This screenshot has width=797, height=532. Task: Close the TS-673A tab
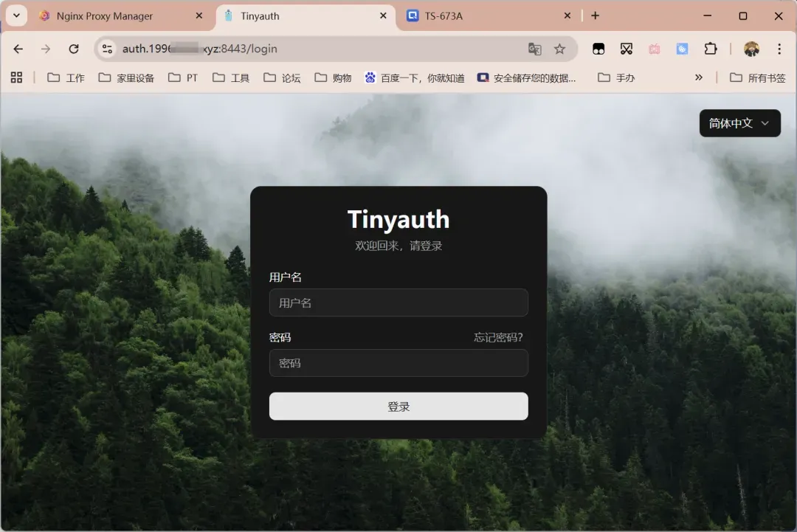(567, 15)
